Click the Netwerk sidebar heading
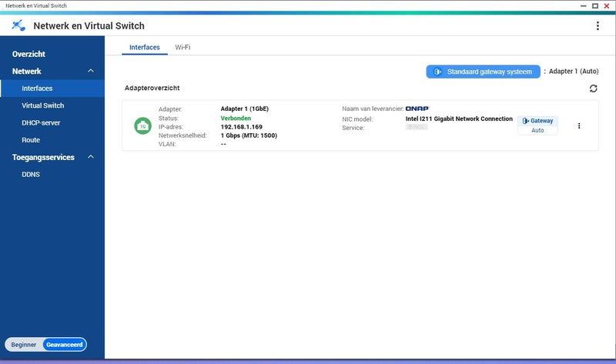 coord(27,72)
